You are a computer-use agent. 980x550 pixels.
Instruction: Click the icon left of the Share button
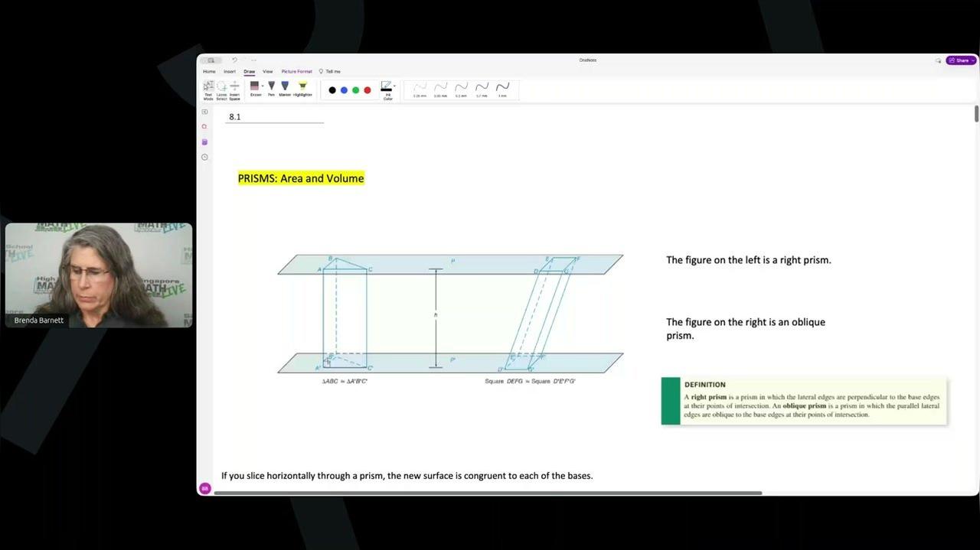(938, 60)
